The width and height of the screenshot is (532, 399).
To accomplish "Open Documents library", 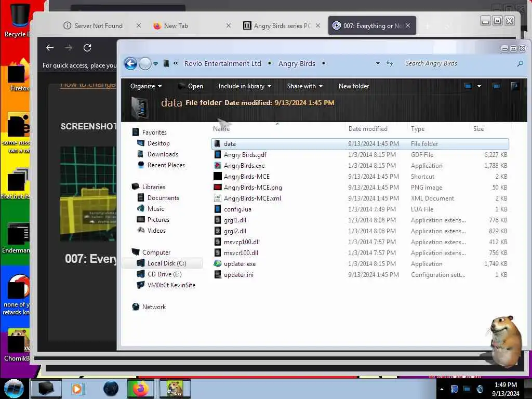I will click(163, 198).
